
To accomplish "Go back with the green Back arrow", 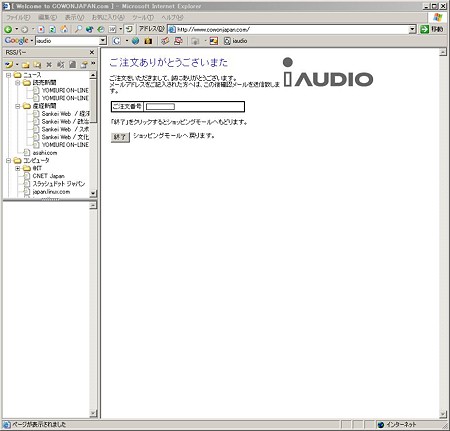I will click(x=8, y=30).
